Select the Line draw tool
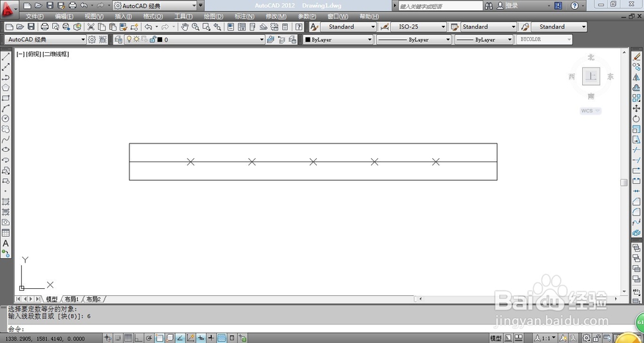The height and width of the screenshot is (343, 644). 6,57
